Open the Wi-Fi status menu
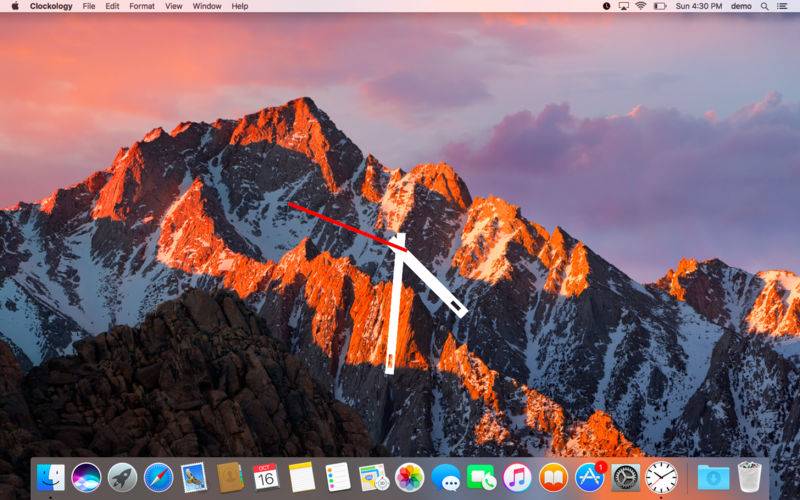 [641, 6]
